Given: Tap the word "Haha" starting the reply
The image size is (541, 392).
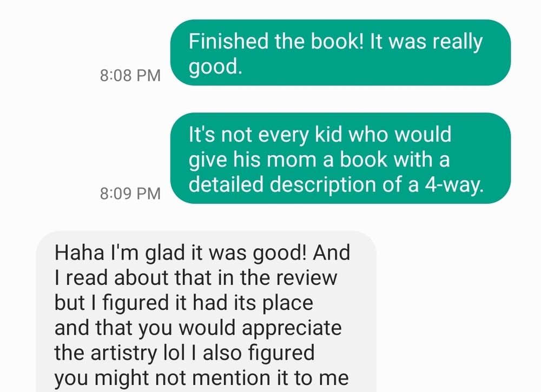Looking at the screenshot, I should (80, 253).
